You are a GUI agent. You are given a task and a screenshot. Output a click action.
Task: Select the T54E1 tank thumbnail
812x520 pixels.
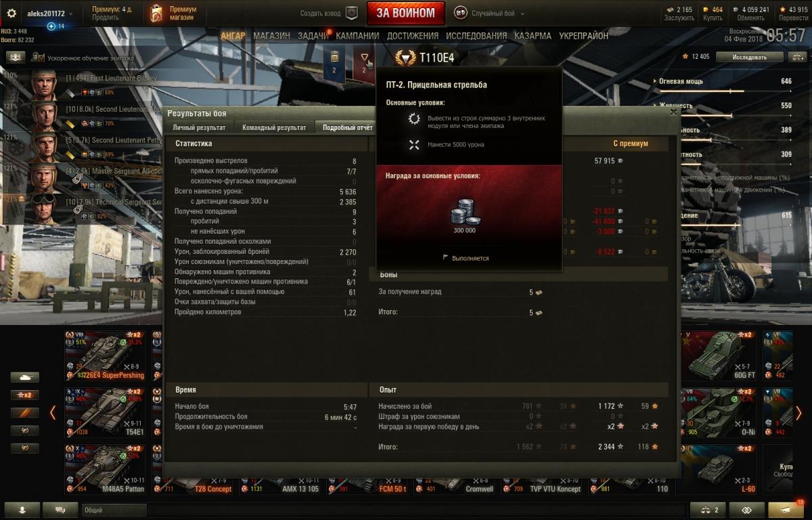pyautogui.click(x=105, y=411)
